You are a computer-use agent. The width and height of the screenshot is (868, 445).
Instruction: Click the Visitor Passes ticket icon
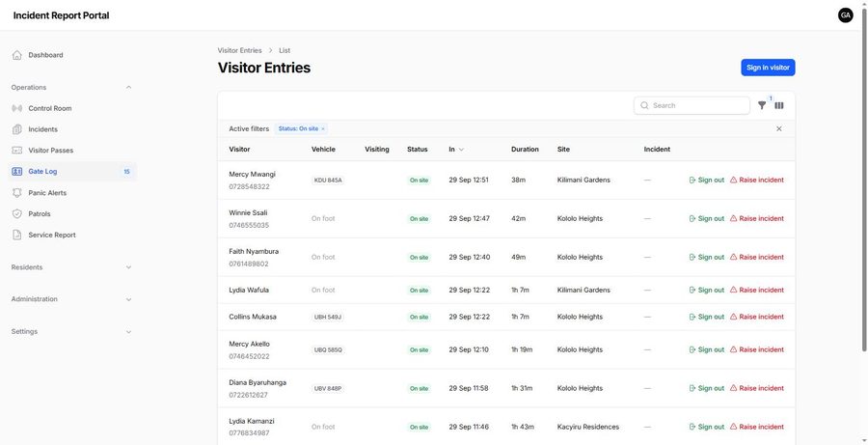pyautogui.click(x=17, y=151)
